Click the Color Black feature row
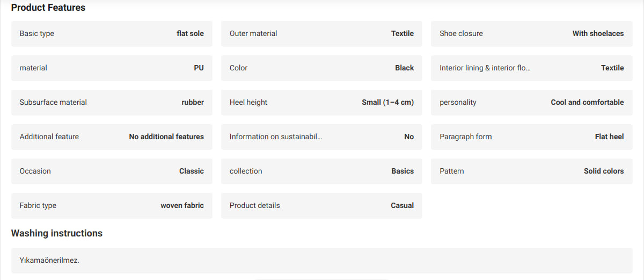 [x=321, y=68]
